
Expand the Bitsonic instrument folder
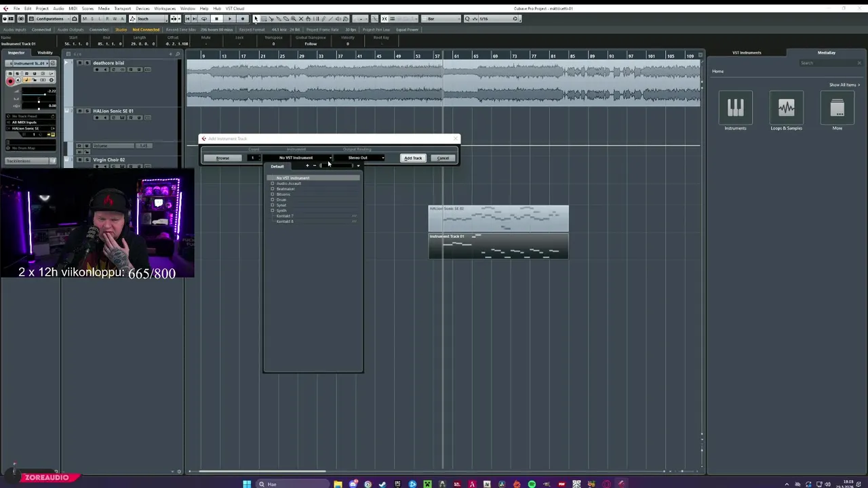coord(273,195)
